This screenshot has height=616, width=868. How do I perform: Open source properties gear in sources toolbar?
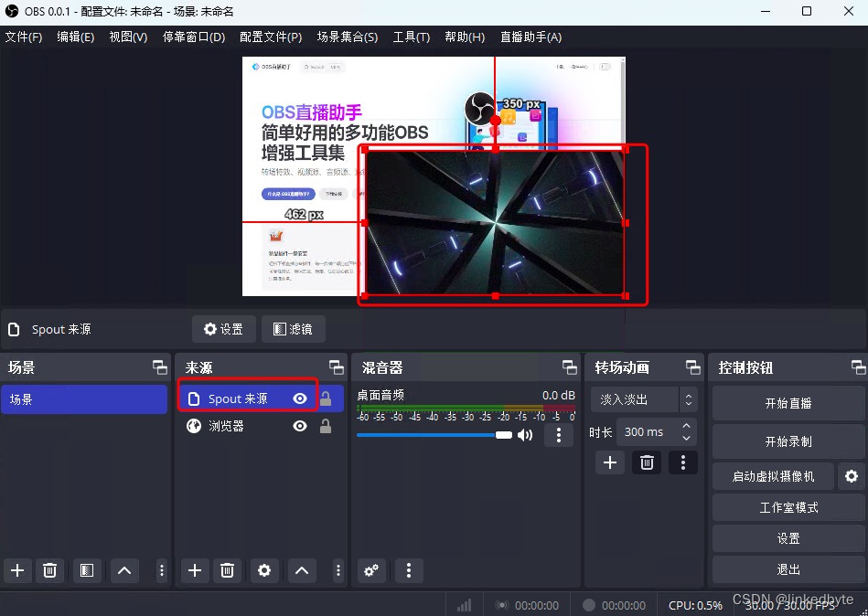click(x=264, y=570)
